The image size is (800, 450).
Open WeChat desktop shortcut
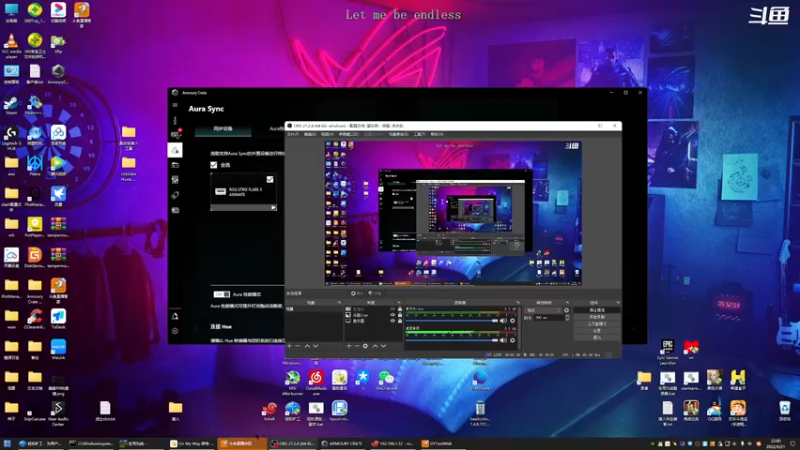tap(386, 381)
